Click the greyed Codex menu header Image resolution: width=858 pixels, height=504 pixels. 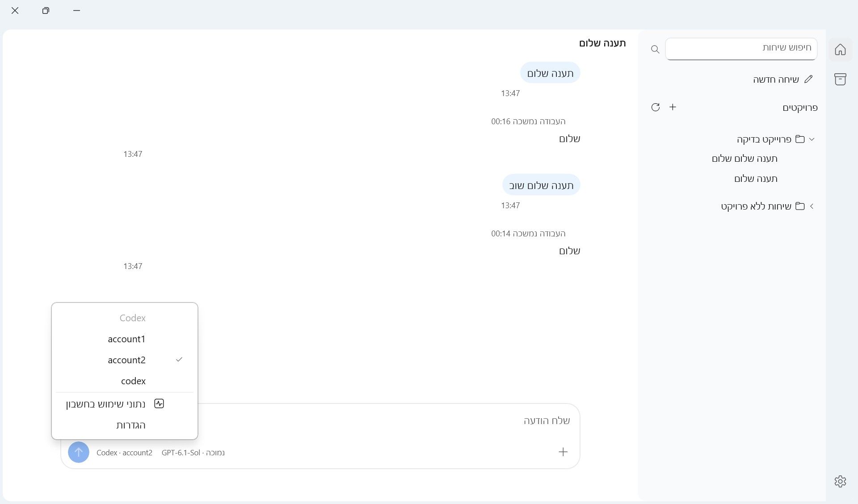coord(132,318)
